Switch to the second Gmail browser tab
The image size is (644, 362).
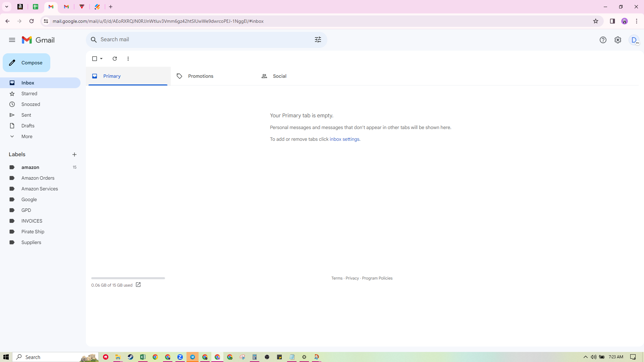tap(66, 7)
